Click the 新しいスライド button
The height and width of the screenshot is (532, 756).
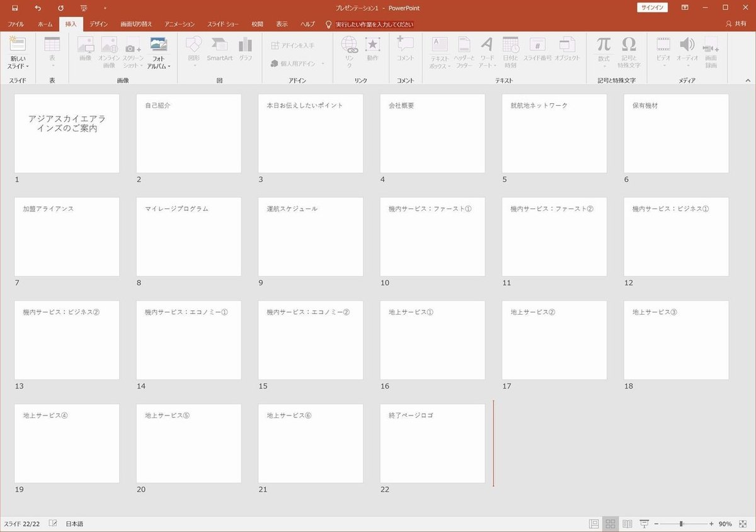[x=18, y=53]
